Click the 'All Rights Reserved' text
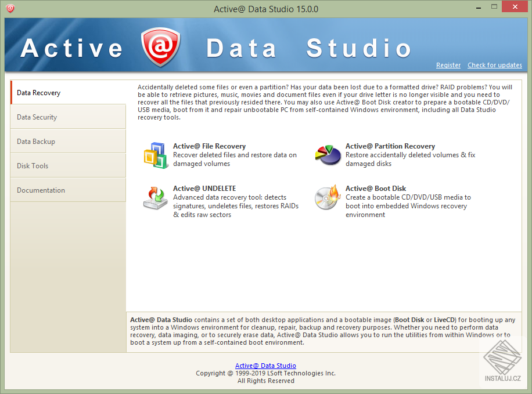Screen dimensions: 532x394 pos(266,381)
